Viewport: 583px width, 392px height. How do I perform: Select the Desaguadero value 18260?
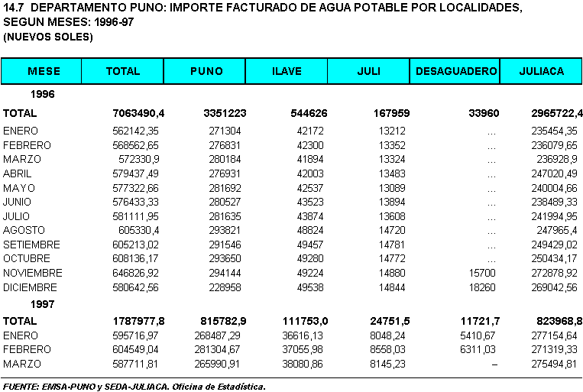coord(484,287)
